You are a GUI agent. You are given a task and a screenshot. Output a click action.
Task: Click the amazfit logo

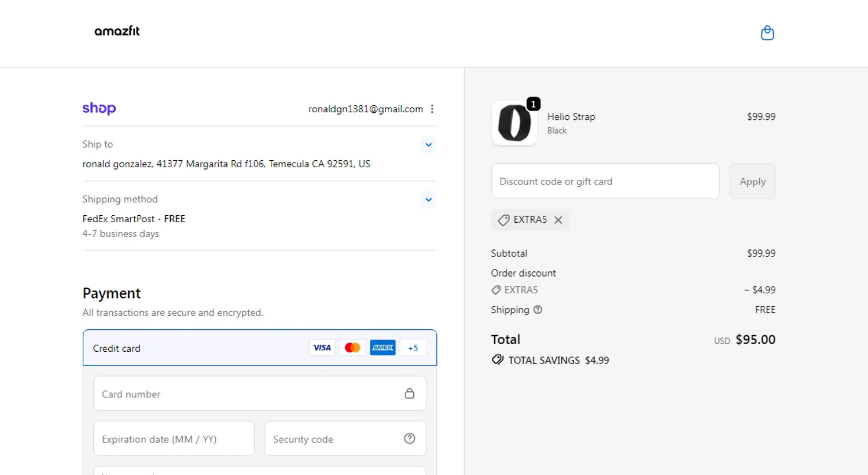[117, 31]
